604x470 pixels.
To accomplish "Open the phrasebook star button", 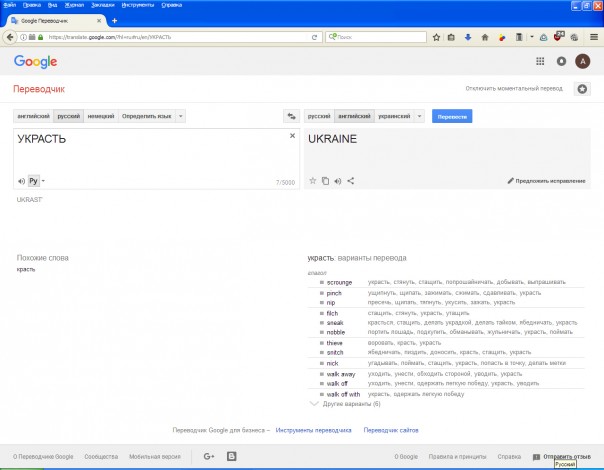I will [x=582, y=88].
